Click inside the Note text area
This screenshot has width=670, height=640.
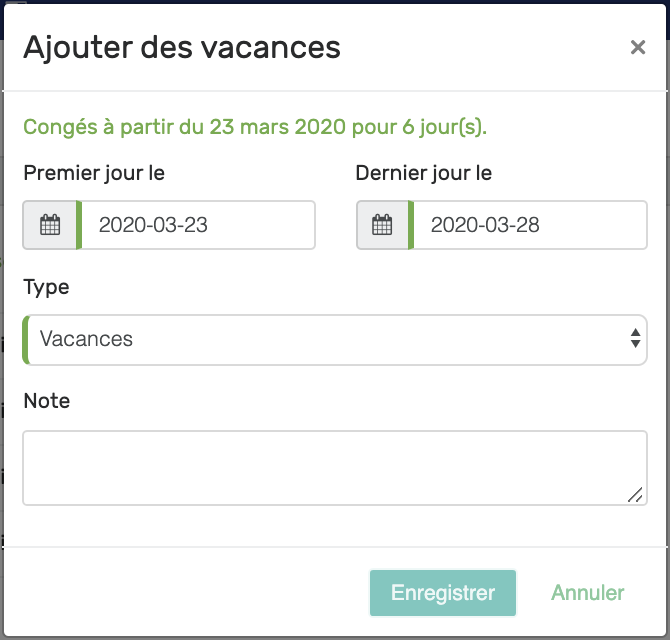[335, 468]
